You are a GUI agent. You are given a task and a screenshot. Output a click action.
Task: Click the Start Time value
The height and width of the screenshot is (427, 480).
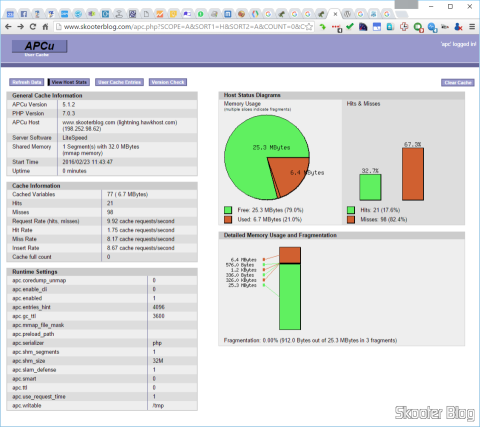pyautogui.click(x=87, y=162)
